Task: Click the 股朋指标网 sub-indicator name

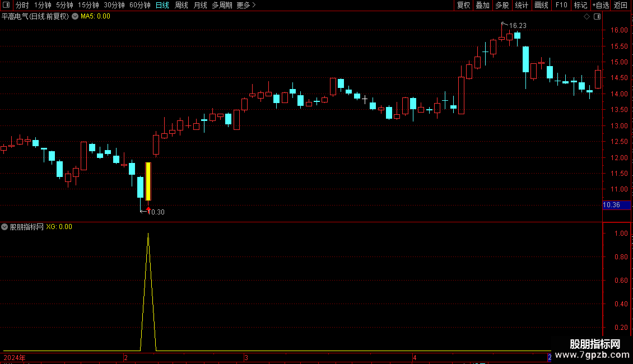Action: click(27, 227)
